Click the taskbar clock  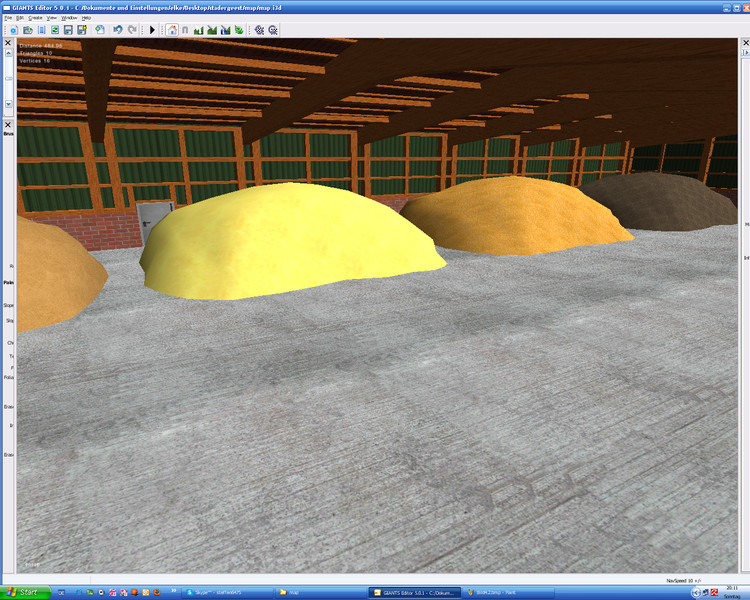732,592
